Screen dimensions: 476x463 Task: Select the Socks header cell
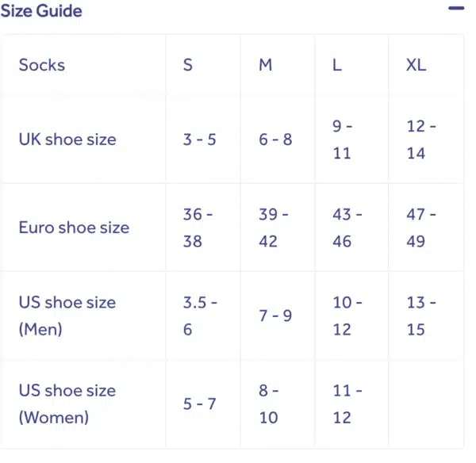42,65
